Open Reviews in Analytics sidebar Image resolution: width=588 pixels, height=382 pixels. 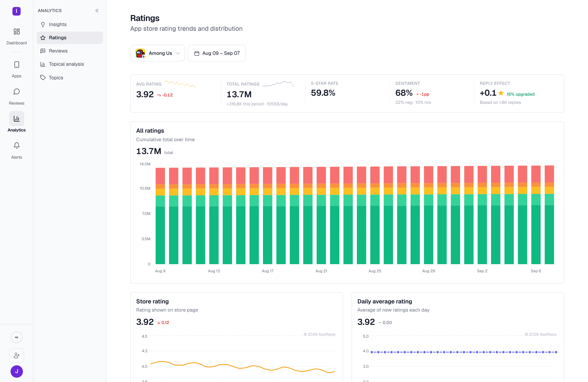[x=70, y=51]
